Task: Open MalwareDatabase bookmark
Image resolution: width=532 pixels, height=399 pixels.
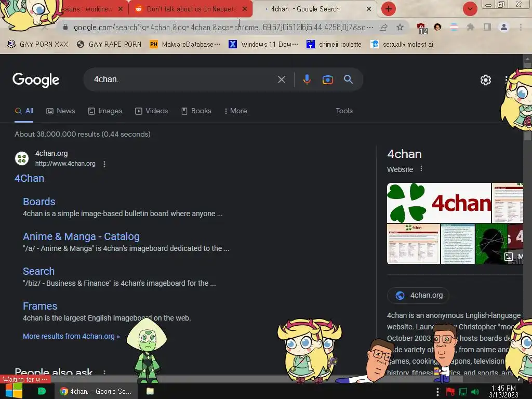Action: pyautogui.click(x=185, y=45)
